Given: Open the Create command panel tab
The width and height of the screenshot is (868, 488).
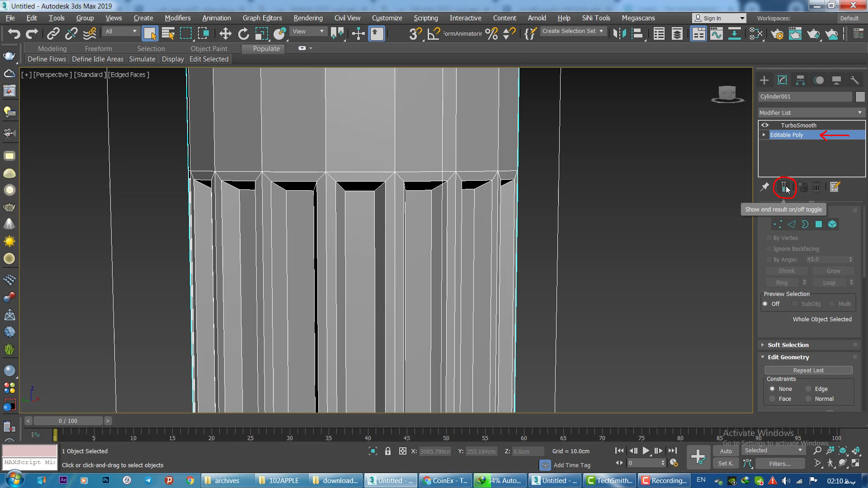Looking at the screenshot, I should 764,80.
